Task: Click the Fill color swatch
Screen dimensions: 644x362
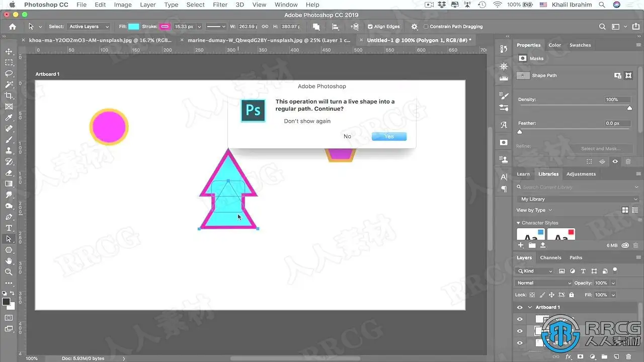Action: 133,27
